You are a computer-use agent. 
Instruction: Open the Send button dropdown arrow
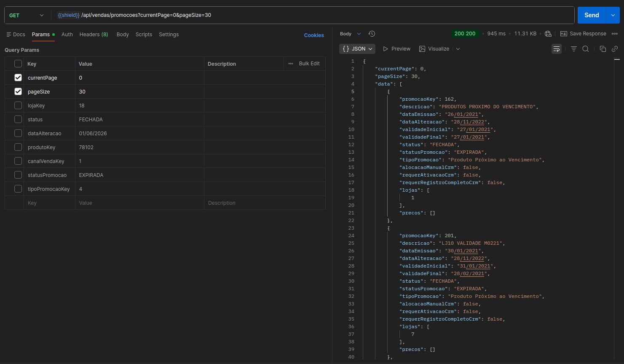pyautogui.click(x=613, y=15)
